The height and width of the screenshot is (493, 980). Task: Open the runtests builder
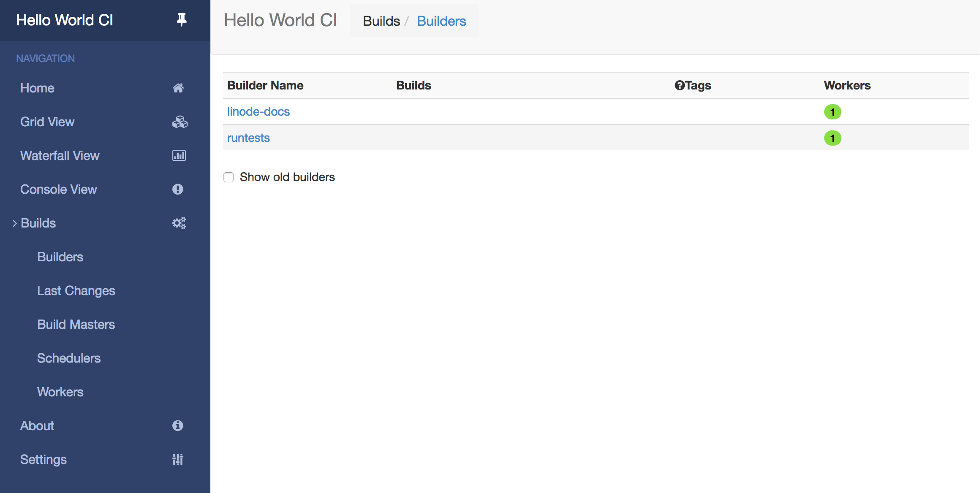click(248, 138)
